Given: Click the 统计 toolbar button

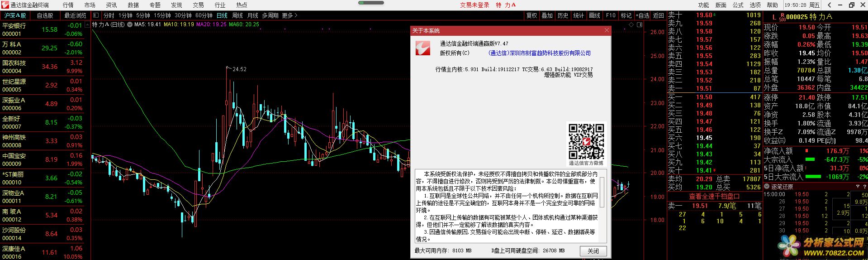Looking at the screenshot, I should (x=579, y=15).
